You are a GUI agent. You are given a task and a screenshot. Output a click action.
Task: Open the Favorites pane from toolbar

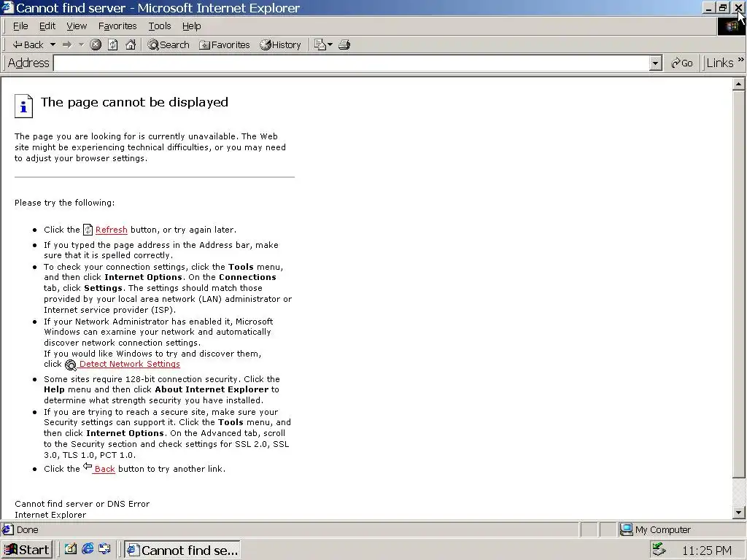pos(225,44)
